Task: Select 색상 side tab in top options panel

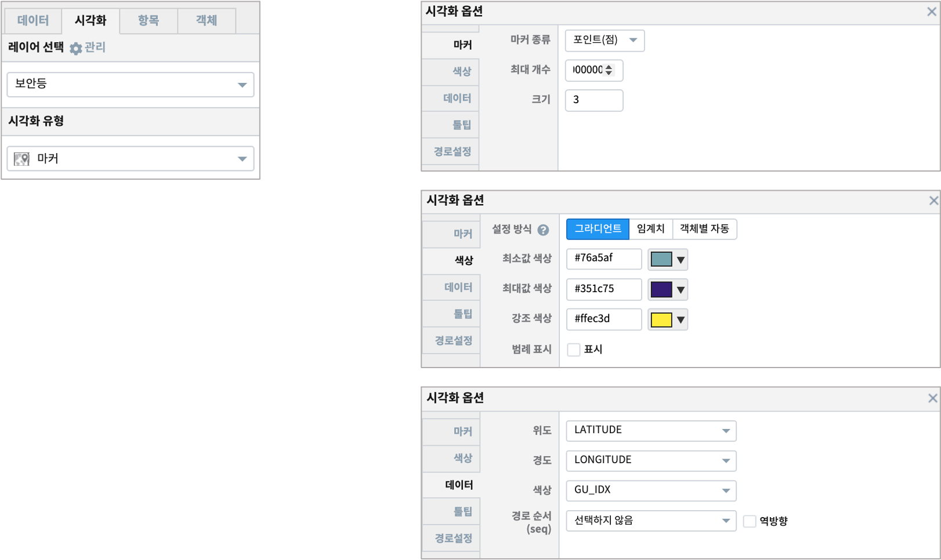Action: (x=451, y=72)
